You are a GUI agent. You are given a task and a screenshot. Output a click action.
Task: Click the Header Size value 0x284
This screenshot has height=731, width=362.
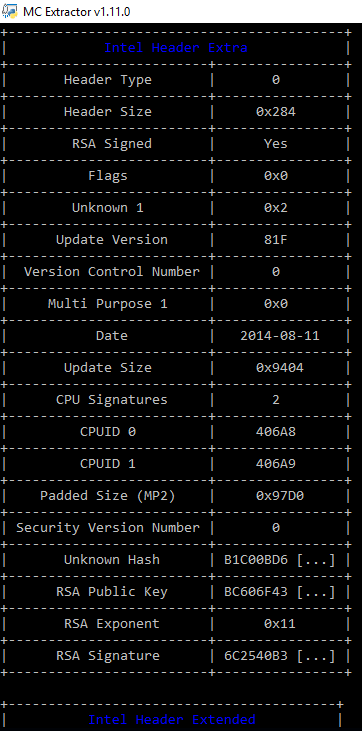click(276, 112)
